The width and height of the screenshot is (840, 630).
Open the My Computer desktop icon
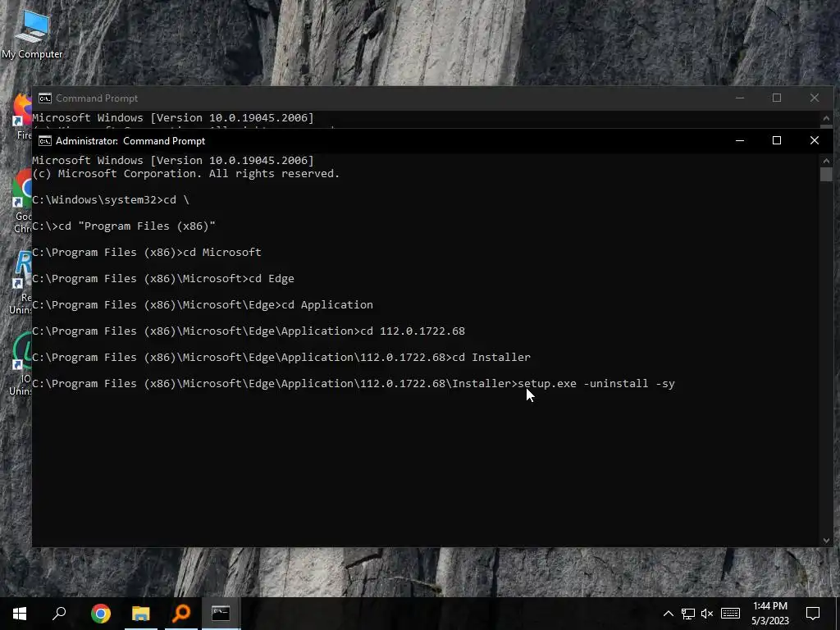(x=32, y=34)
